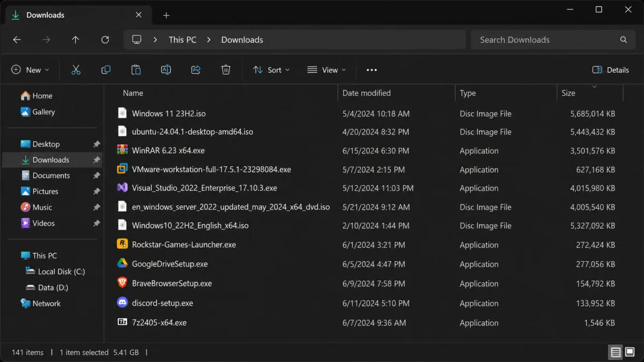Click Downloads in the address bar
The height and width of the screenshot is (362, 644).
pyautogui.click(x=242, y=40)
